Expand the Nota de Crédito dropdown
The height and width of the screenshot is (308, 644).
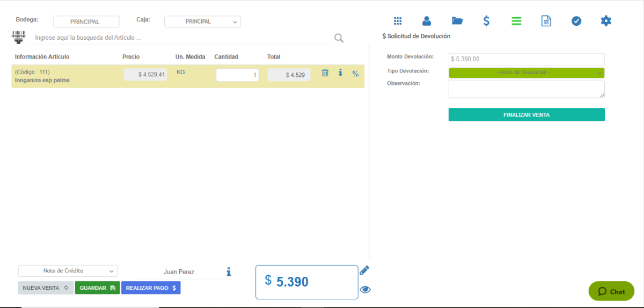(68, 271)
